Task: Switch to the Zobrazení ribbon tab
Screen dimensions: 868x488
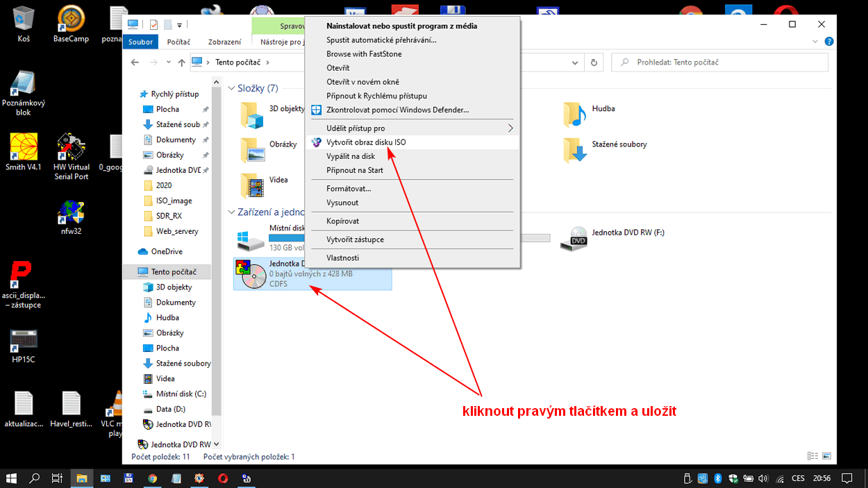Action: 224,42
